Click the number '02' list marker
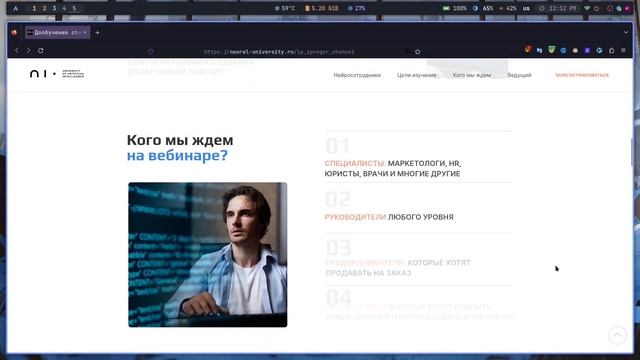This screenshot has width=640, height=360. coord(338,200)
